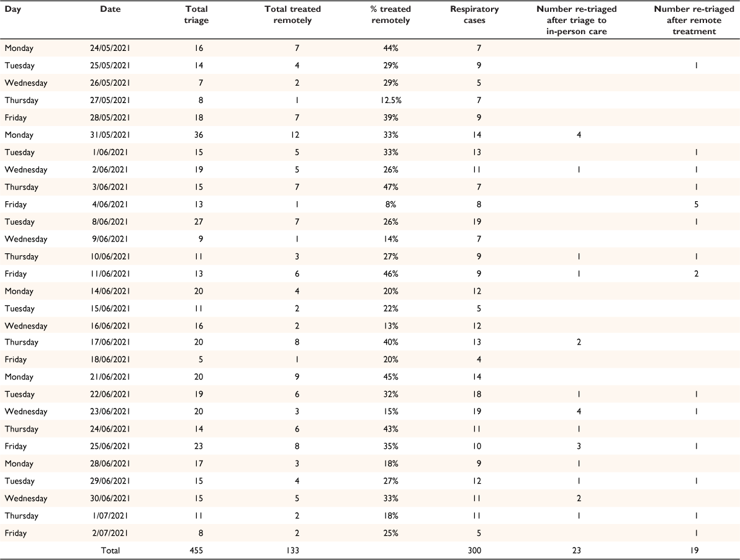The width and height of the screenshot is (740, 560).
Task: Click the total treated remotely sum 133
Action: [292, 551]
